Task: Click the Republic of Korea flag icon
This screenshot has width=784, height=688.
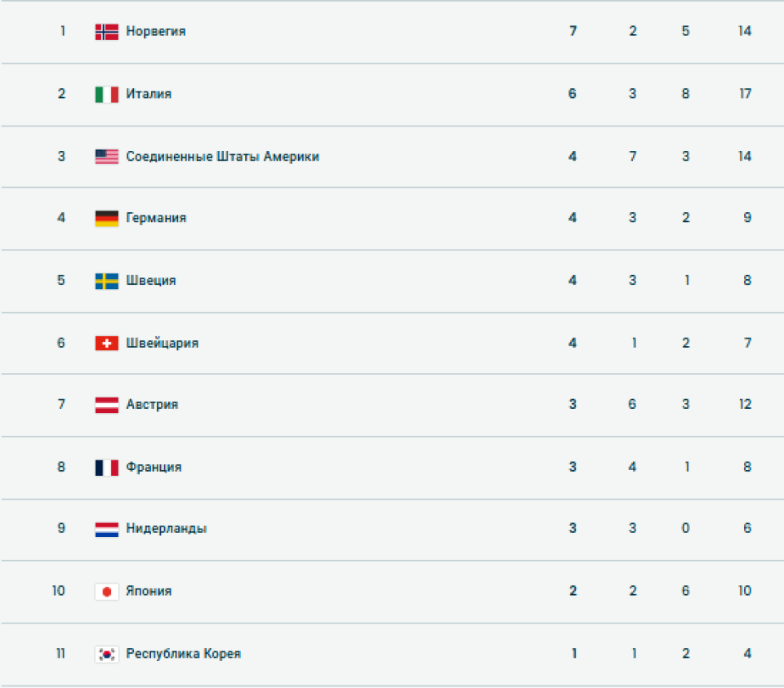Action: 107,654
